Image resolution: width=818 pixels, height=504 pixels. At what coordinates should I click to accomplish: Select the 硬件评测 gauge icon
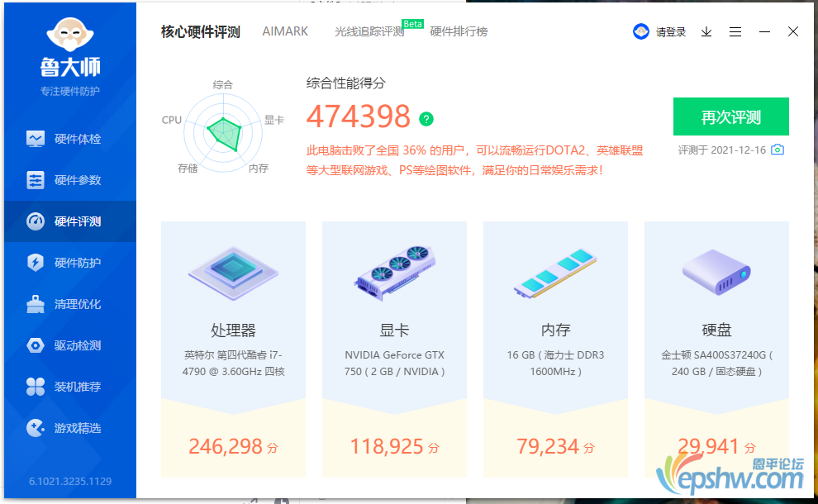point(36,221)
